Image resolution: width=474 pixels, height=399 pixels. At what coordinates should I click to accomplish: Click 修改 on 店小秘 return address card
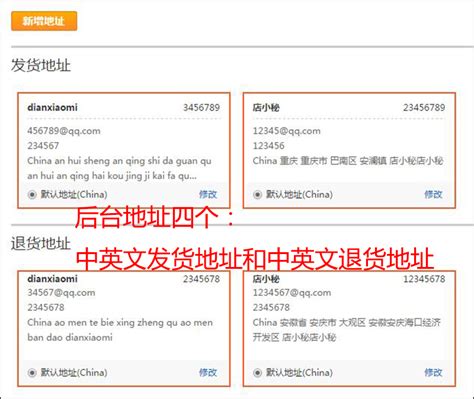tap(433, 372)
